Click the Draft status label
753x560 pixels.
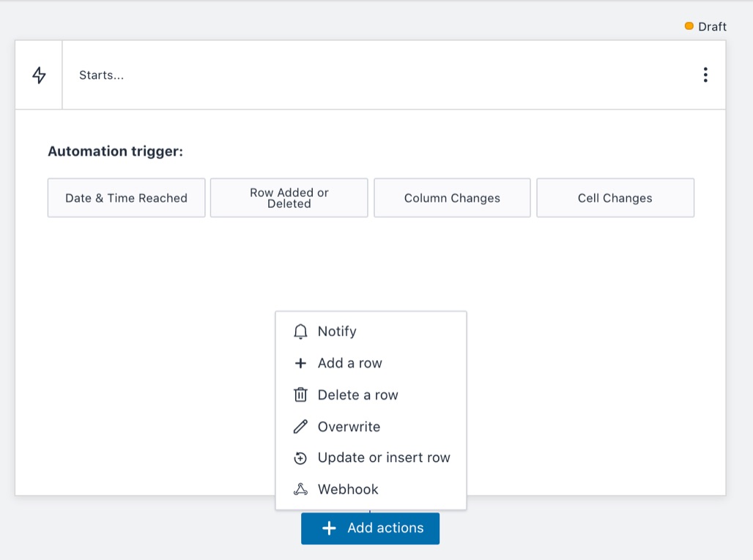(x=712, y=27)
